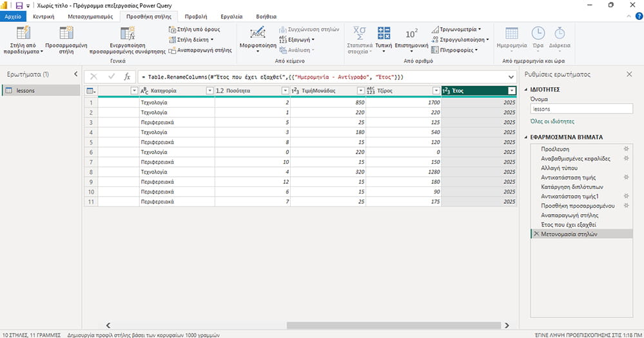Click Ημερομηνία (date) icon

tap(512, 33)
